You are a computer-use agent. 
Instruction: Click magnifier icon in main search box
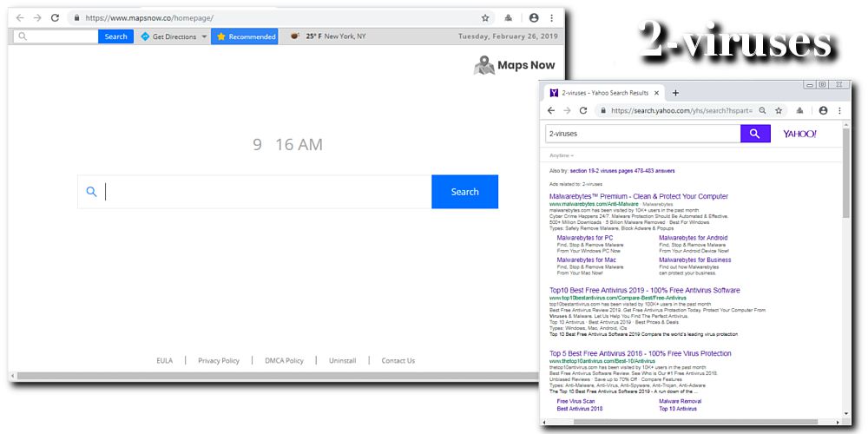(x=91, y=192)
